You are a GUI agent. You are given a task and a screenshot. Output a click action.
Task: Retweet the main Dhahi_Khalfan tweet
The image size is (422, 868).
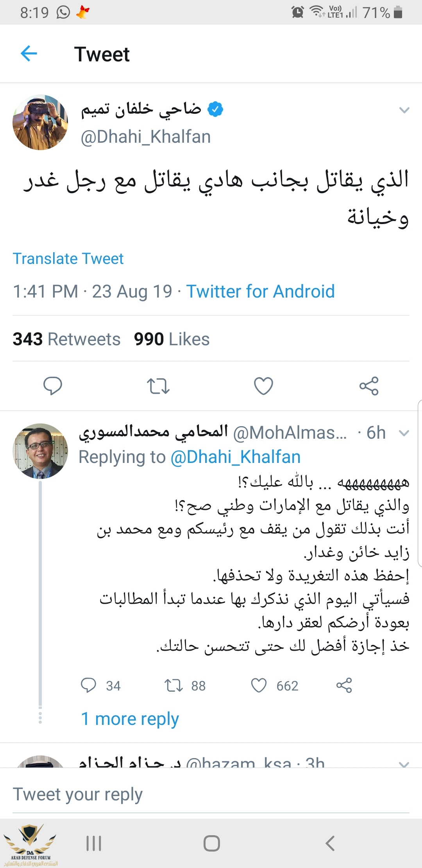pos(158,386)
